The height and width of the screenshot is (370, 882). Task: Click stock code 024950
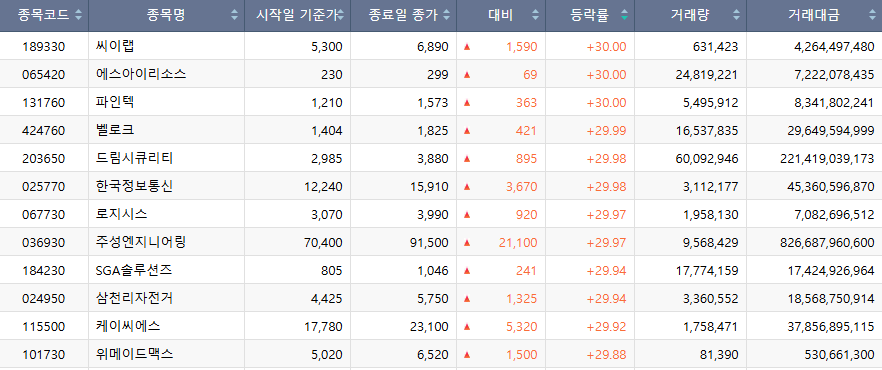pyautogui.click(x=44, y=299)
